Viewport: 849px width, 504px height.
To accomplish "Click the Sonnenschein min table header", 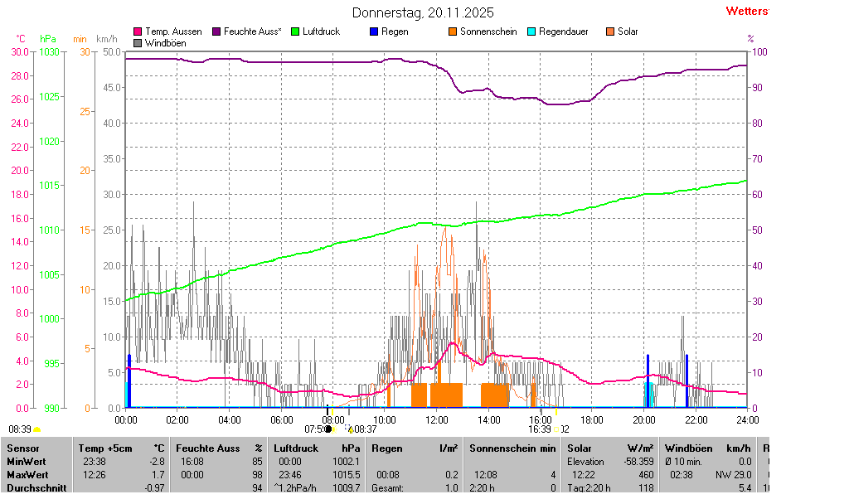I will point(512,448).
